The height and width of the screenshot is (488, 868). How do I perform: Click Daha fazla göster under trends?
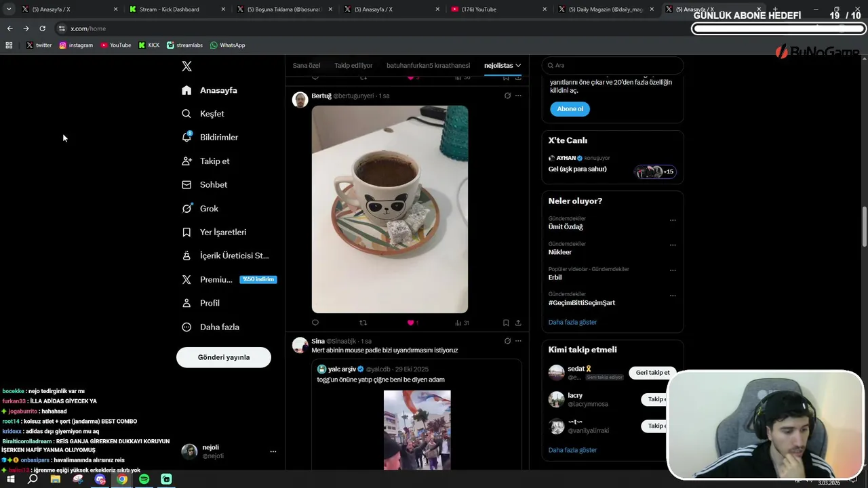pos(572,322)
